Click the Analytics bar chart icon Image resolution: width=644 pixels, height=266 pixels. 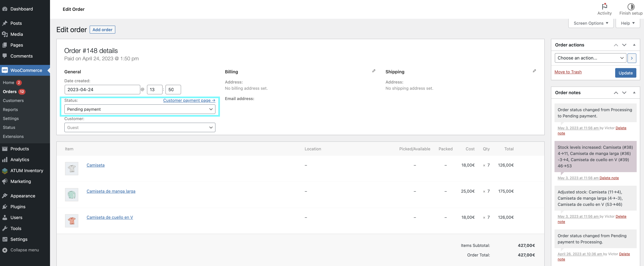click(5, 160)
